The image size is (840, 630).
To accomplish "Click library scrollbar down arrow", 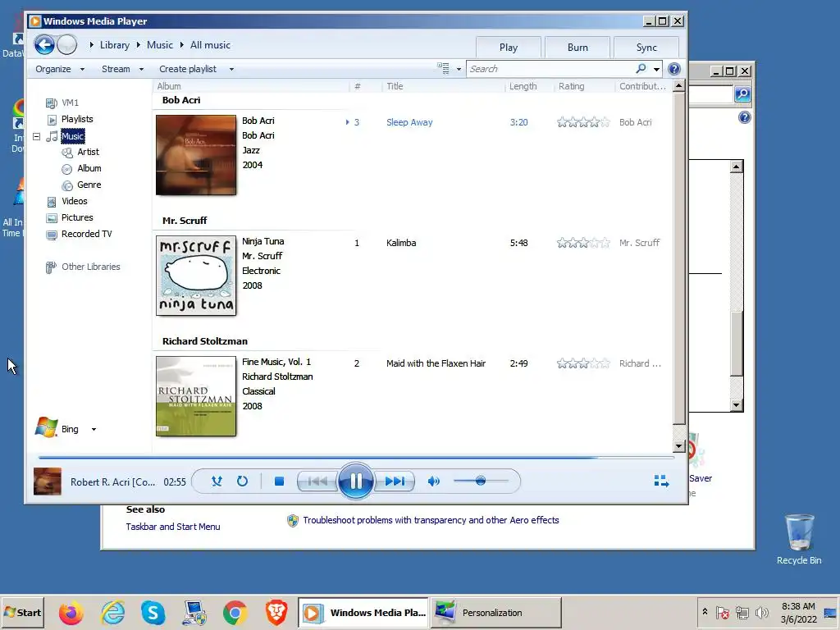I will pos(678,445).
